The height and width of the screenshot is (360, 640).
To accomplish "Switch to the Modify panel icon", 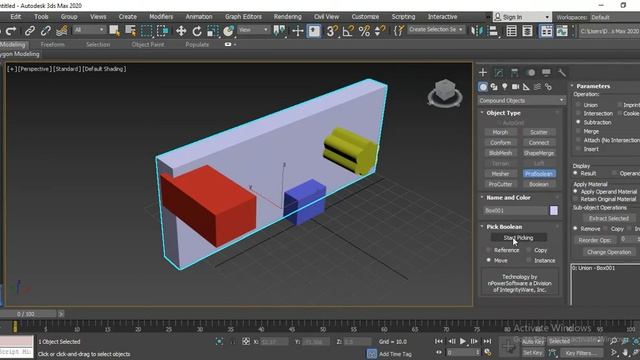I will click(x=499, y=73).
